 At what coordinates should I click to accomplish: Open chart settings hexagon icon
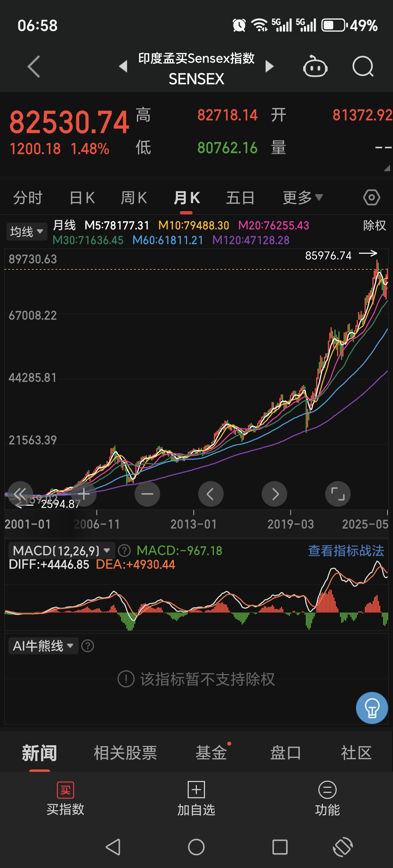point(371,197)
